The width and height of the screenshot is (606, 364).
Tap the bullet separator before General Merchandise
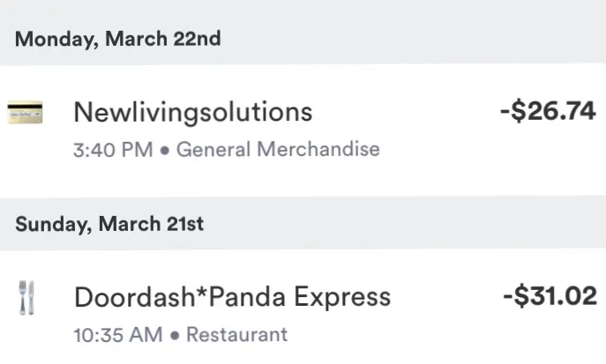point(165,150)
